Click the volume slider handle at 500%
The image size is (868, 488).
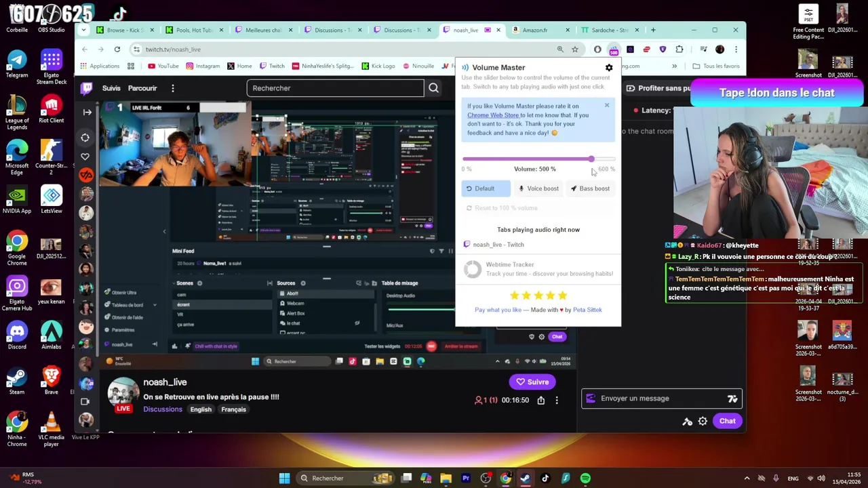[x=591, y=159]
